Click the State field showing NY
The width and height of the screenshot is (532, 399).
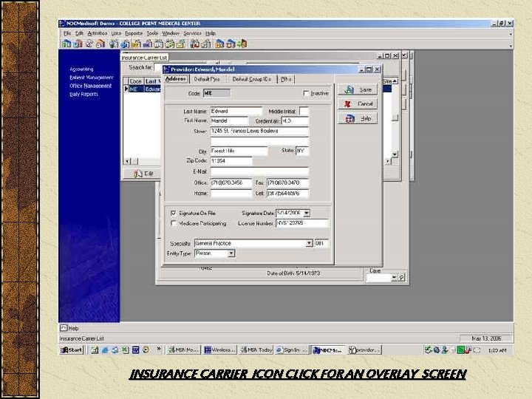[x=302, y=151]
